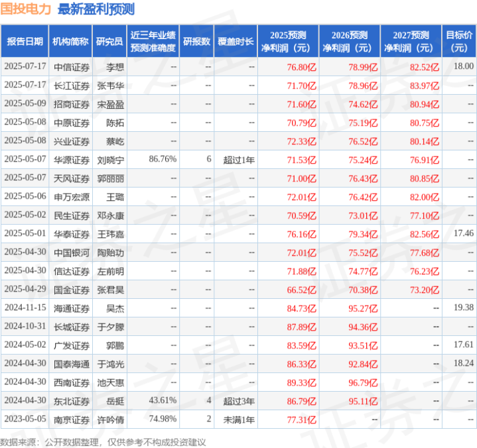Click researcher name 郭丽丽
The image size is (477, 448).
point(110,178)
